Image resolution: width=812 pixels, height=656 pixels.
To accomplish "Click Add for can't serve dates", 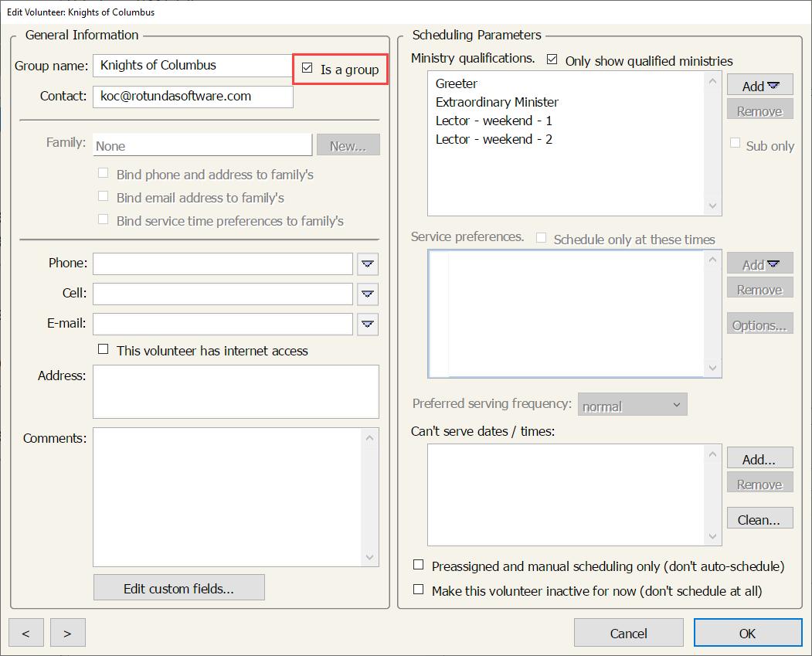I will click(x=759, y=459).
